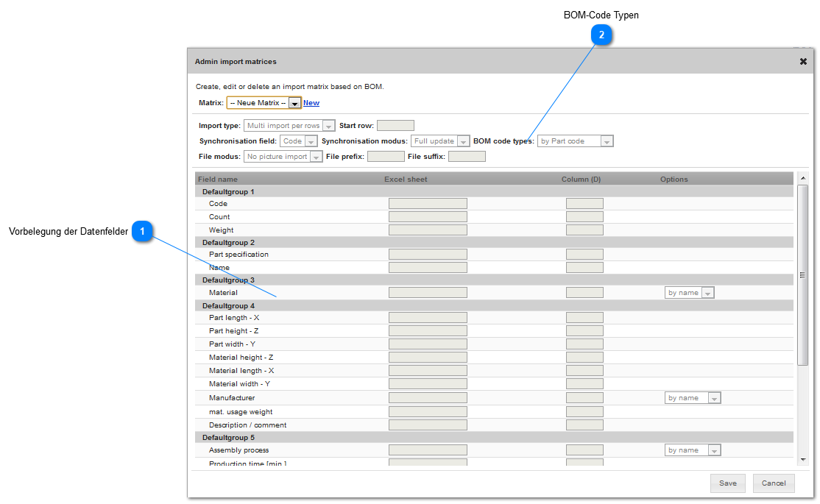Open the Manufacturer row by name dropdown
Image resolution: width=820 pixels, height=504 pixels.
click(x=693, y=398)
